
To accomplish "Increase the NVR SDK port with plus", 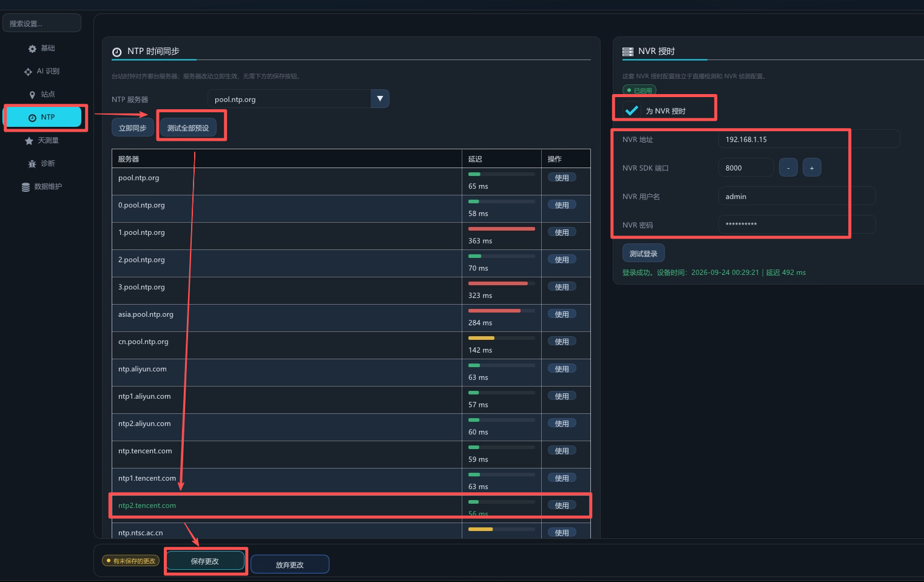I will click(812, 167).
